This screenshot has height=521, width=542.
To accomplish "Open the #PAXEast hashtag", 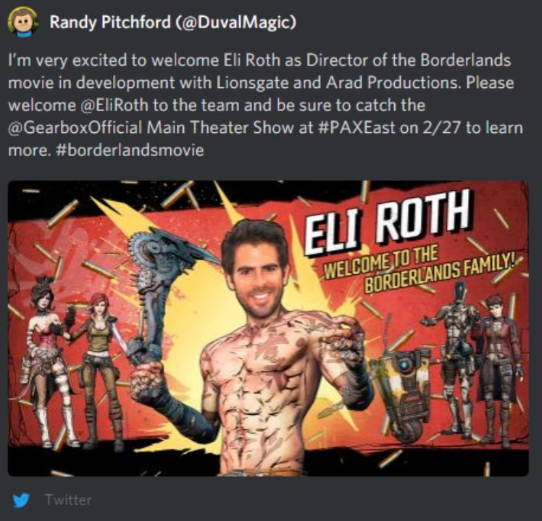I will pos(356,128).
